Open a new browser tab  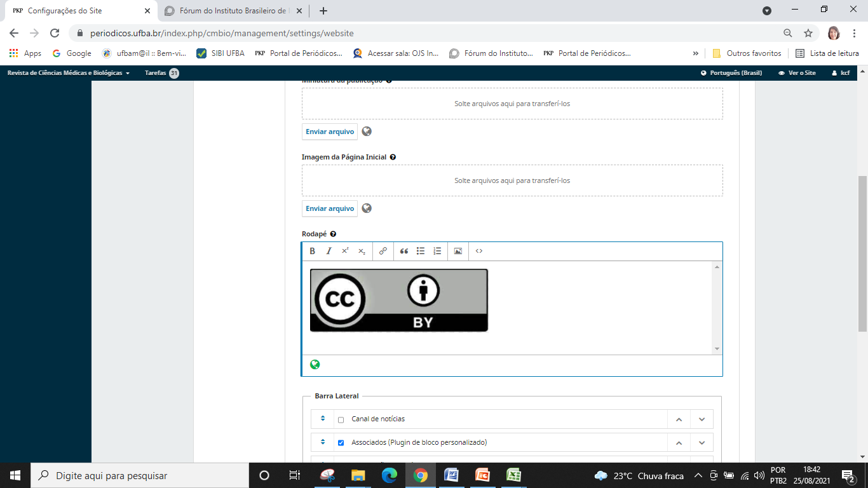[323, 11]
